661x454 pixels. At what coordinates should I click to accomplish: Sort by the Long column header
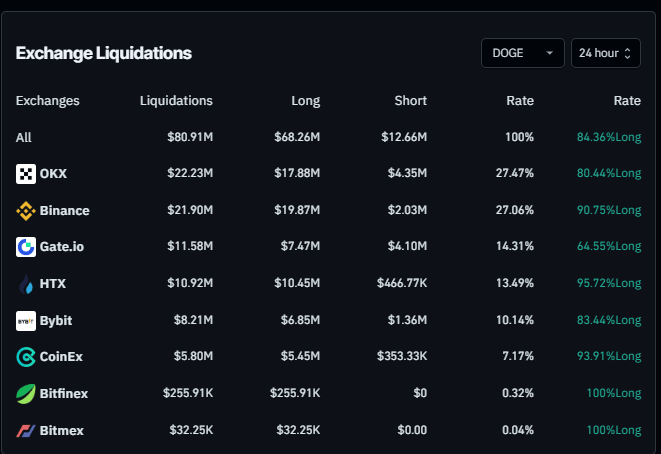(x=306, y=101)
